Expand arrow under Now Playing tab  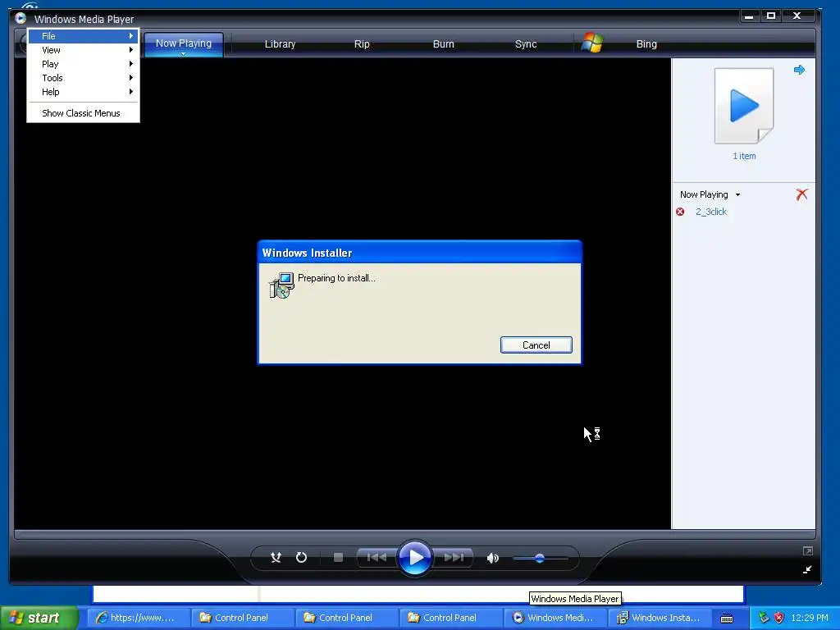[x=183, y=54]
